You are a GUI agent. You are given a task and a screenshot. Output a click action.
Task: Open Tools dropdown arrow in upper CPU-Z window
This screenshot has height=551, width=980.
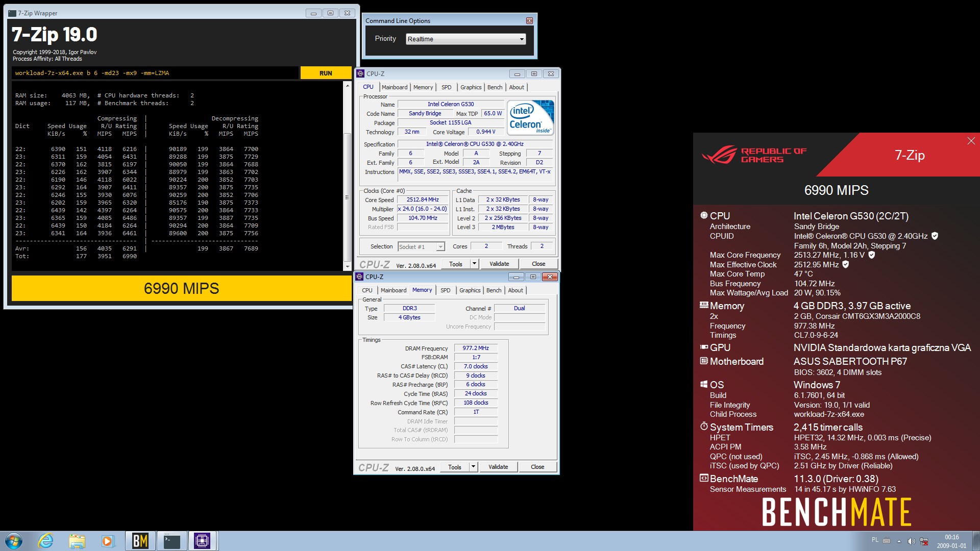[474, 264]
